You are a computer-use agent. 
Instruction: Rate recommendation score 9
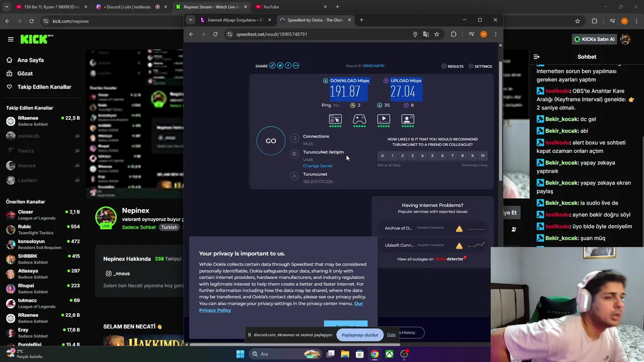[472, 156]
